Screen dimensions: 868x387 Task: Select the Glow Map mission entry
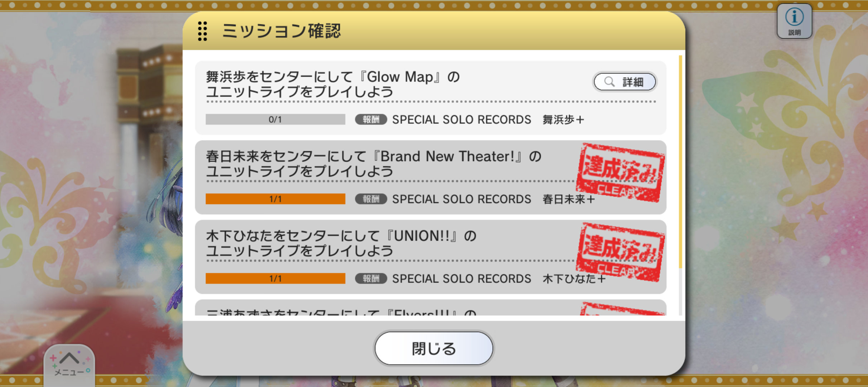pos(430,98)
